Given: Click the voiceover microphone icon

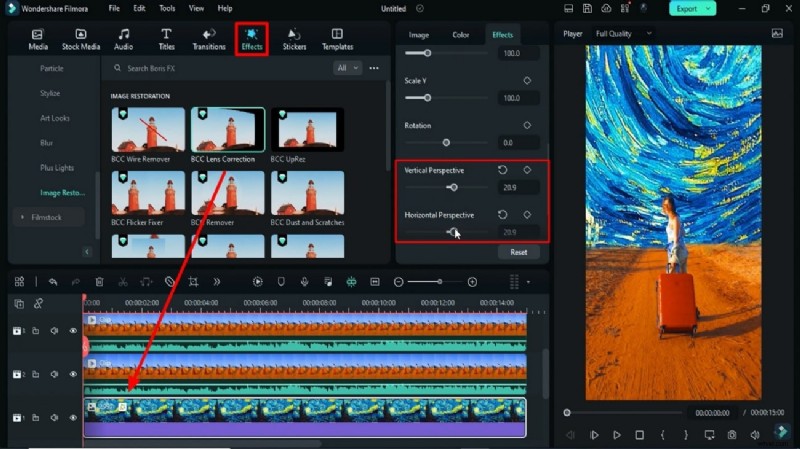Looking at the screenshot, I should coord(304,282).
